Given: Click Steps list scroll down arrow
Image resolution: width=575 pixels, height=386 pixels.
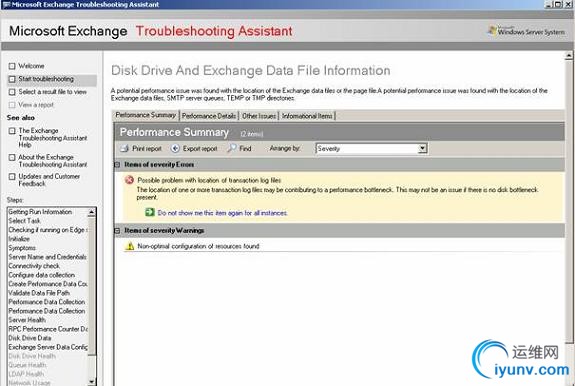Looking at the screenshot, I should (92, 382).
